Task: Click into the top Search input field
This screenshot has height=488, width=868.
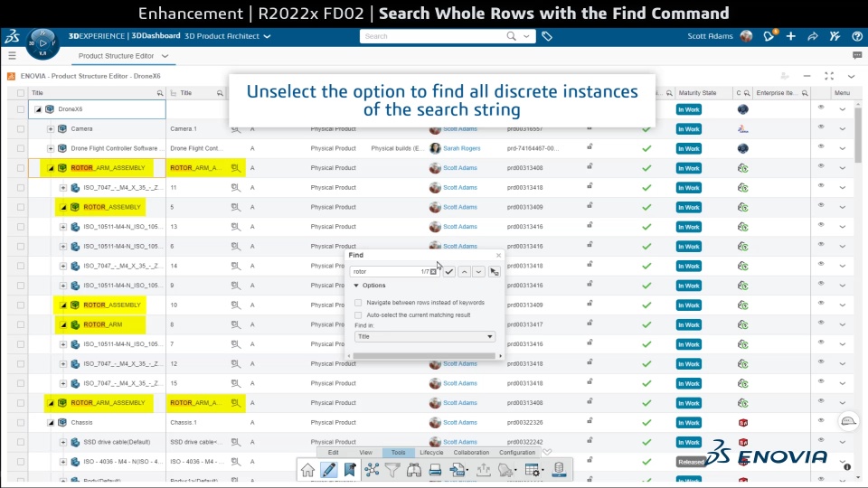Action: pos(433,36)
